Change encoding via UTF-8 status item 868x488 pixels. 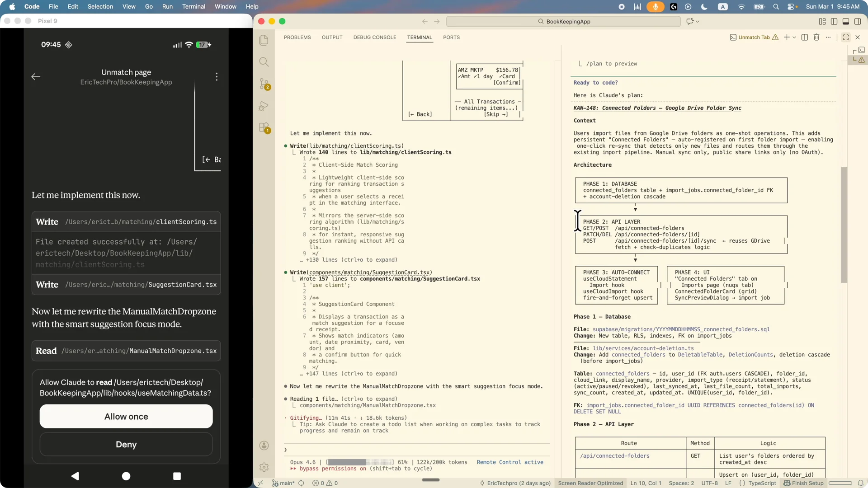pyautogui.click(x=709, y=483)
